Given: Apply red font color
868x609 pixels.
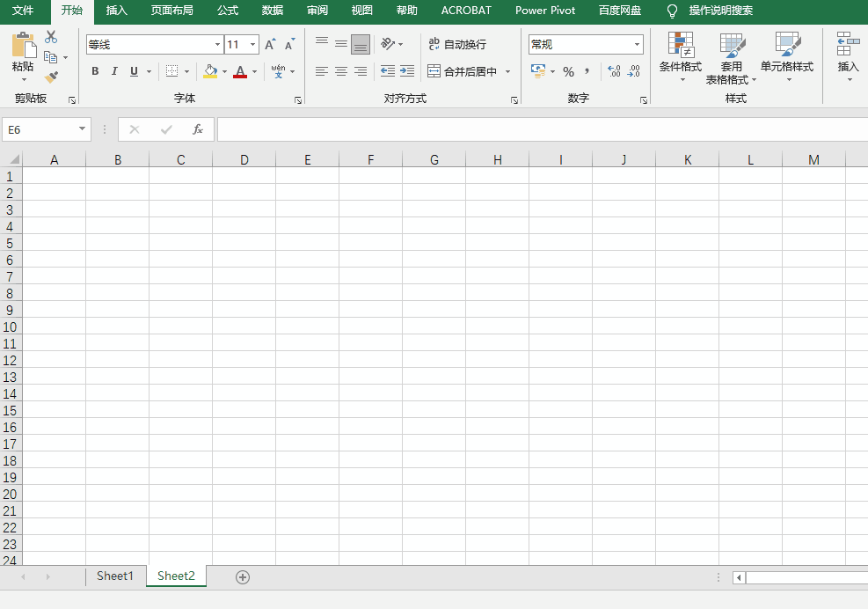Looking at the screenshot, I should pos(240,71).
